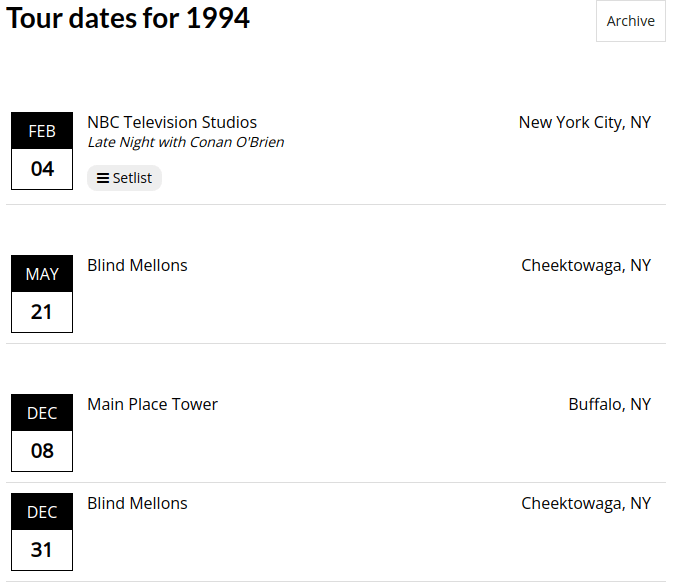Image resolution: width=678 pixels, height=582 pixels.
Task: Click the 21 day number box
Action: [x=42, y=312]
